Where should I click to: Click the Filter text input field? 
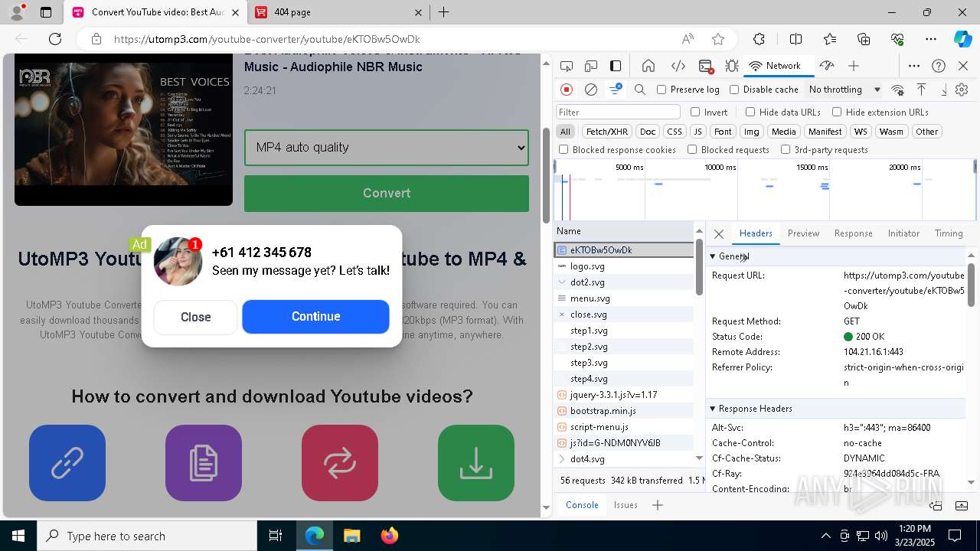click(x=619, y=112)
